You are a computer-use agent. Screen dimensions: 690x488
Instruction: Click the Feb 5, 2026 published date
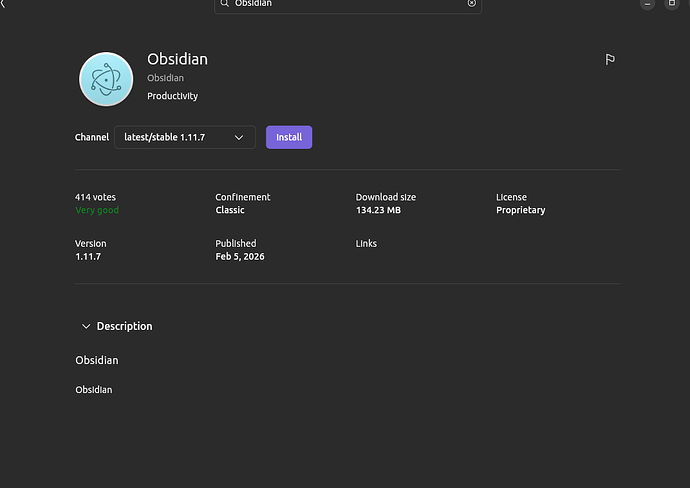240,256
